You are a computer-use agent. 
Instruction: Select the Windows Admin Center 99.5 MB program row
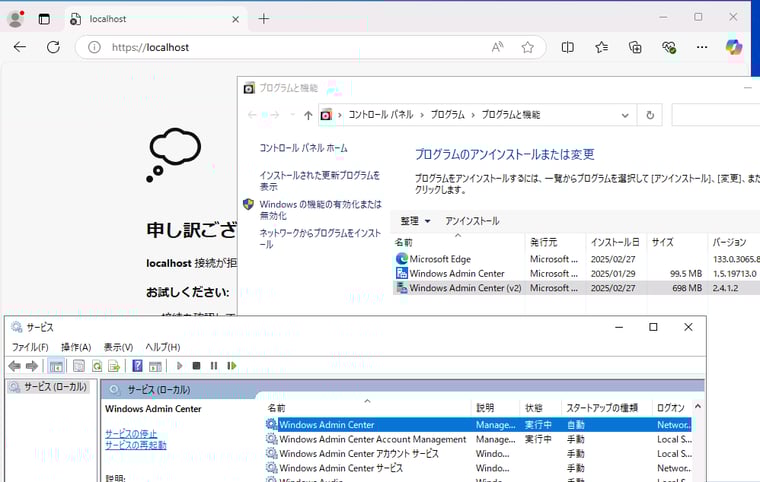[576, 273]
